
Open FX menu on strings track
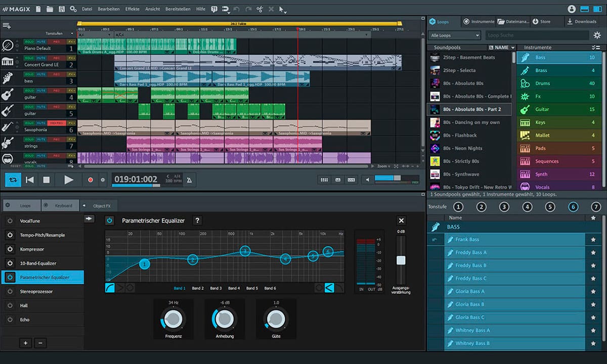tap(71, 139)
